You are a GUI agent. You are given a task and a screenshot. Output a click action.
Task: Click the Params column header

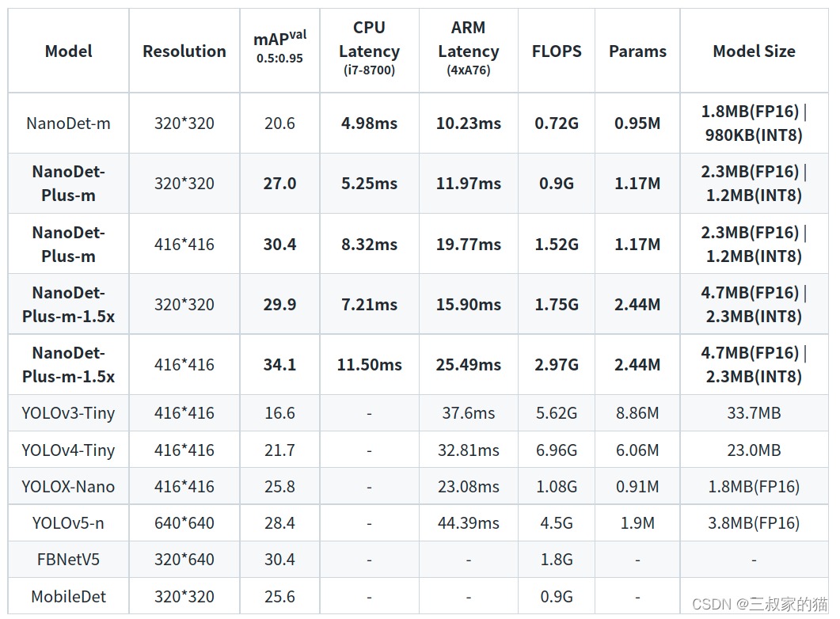click(637, 51)
